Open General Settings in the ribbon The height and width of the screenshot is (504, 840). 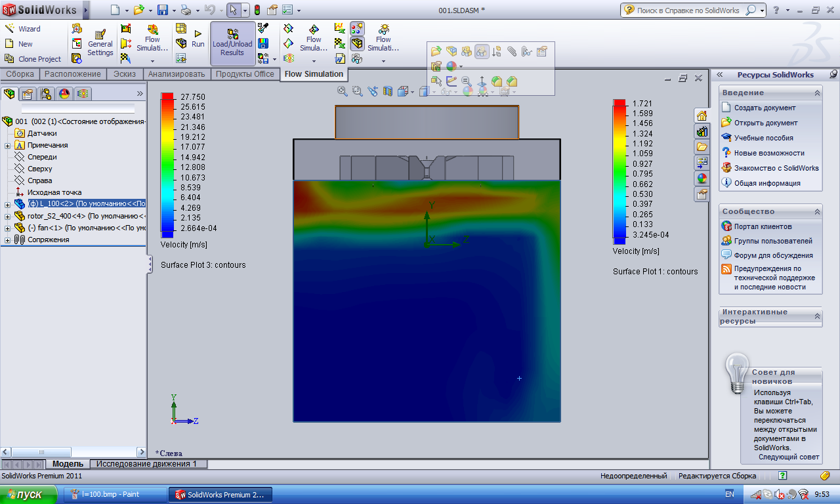[100, 43]
